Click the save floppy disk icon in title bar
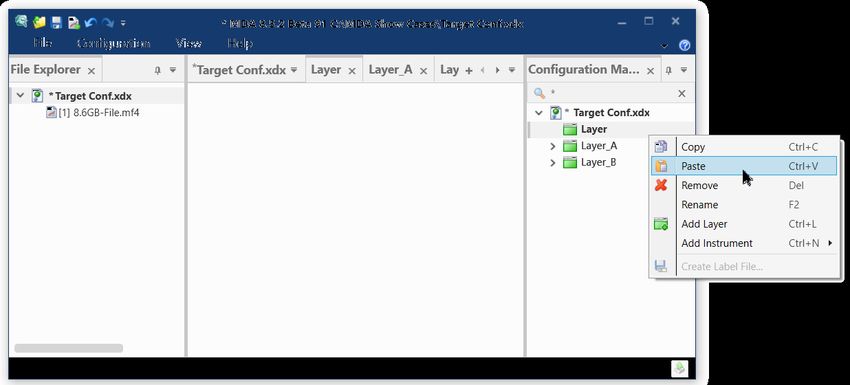850x385 pixels. [x=56, y=22]
